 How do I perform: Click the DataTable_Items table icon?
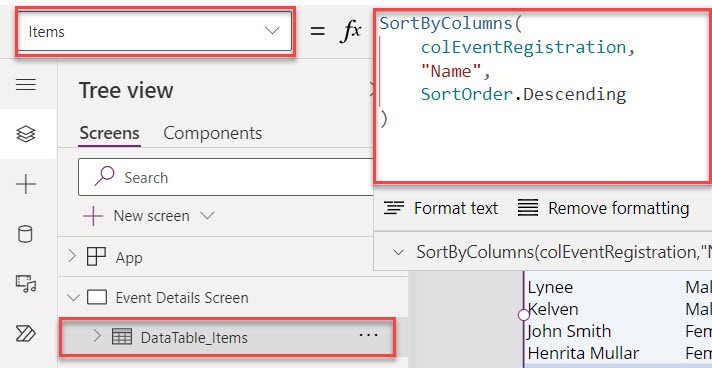coord(122,337)
